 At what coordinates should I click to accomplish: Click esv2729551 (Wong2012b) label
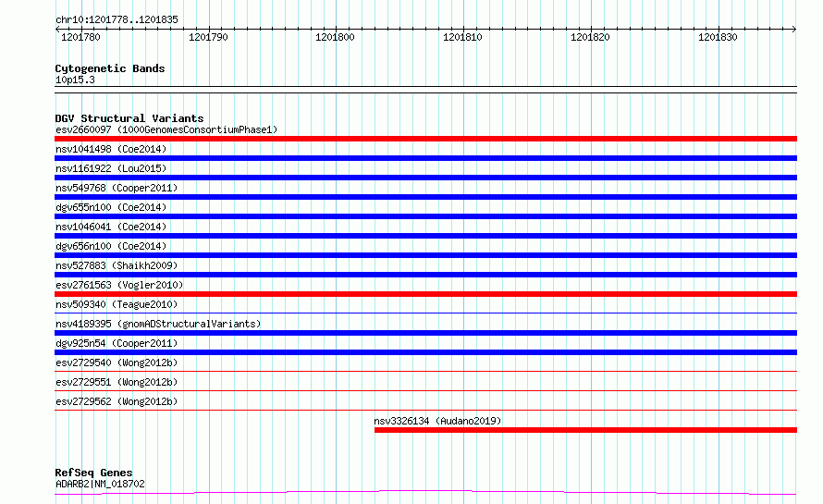coord(117,382)
